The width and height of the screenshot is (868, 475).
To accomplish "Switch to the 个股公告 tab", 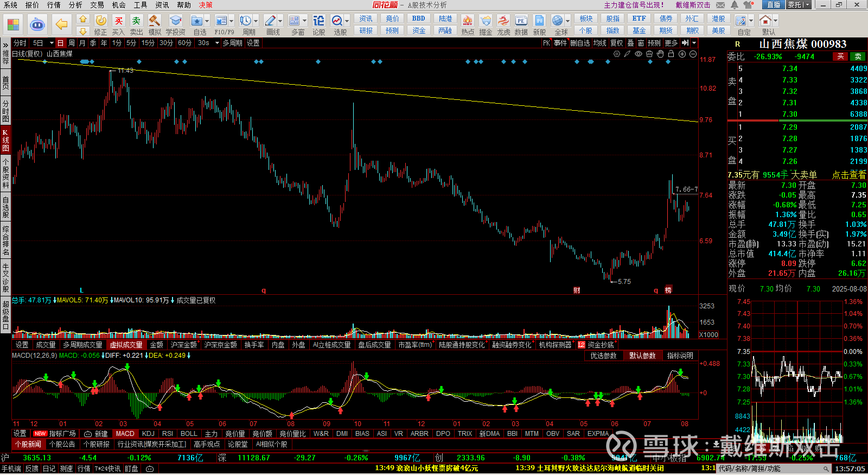I will pos(62,444).
